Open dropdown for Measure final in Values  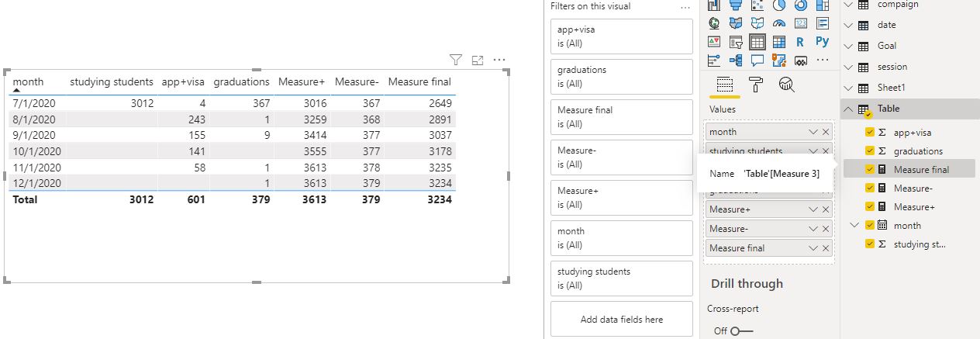[813, 248]
